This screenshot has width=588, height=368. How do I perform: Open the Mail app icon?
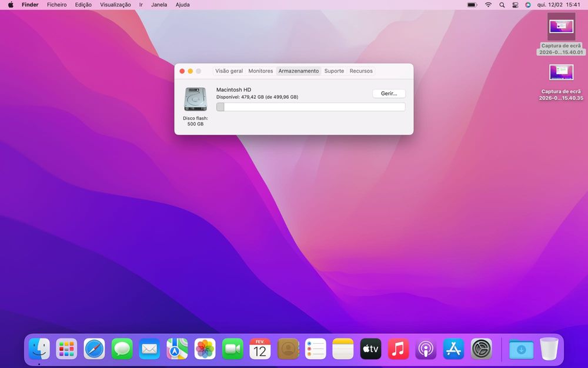(x=149, y=349)
